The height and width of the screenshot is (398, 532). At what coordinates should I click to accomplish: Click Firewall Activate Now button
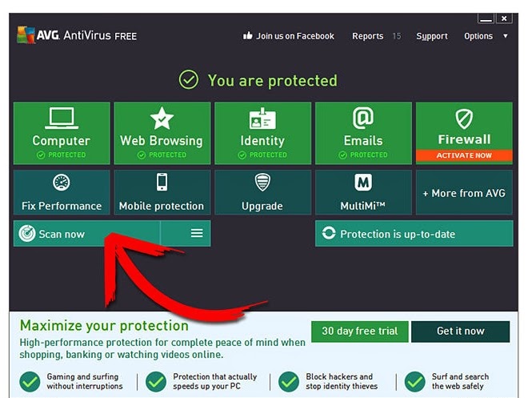464,155
